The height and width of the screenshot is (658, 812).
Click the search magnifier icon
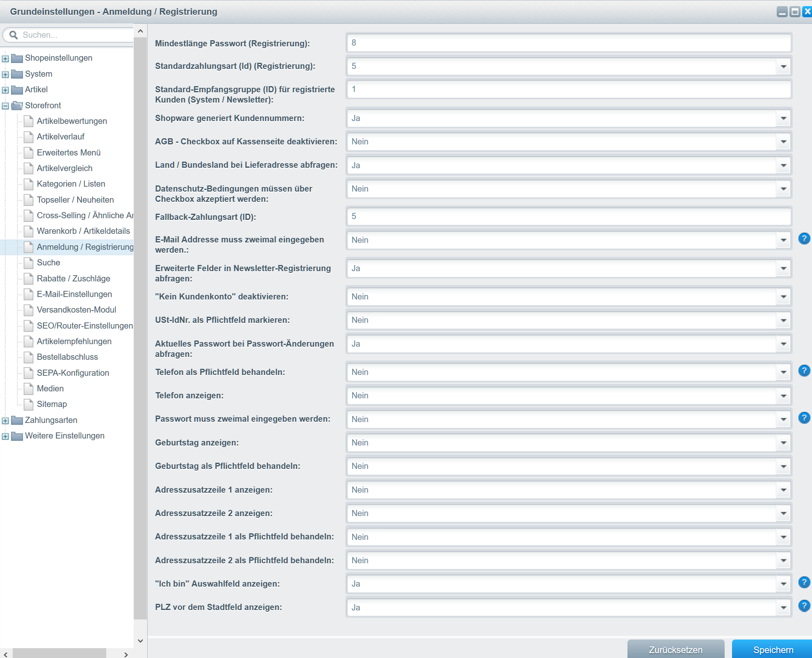tap(14, 35)
